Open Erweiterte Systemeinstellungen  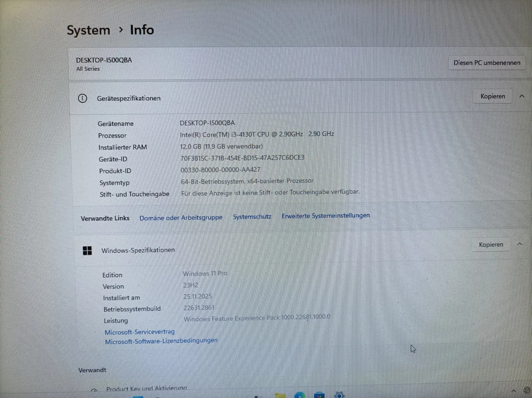point(326,215)
